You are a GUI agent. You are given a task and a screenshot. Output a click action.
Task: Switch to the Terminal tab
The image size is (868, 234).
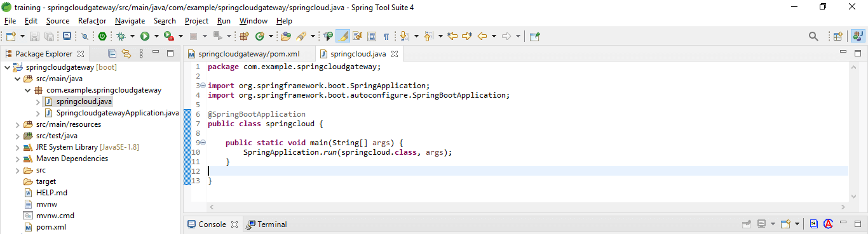(267, 224)
